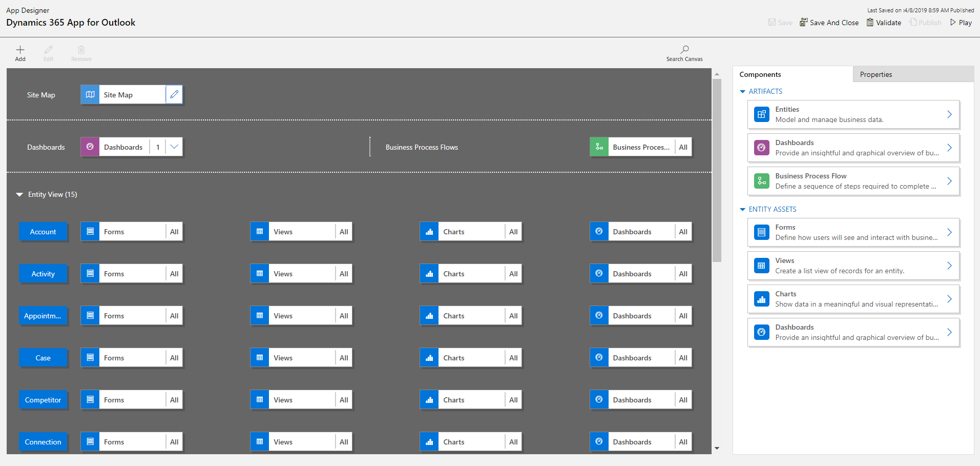
Task: Click the Validate clipboard icon
Action: tap(870, 23)
